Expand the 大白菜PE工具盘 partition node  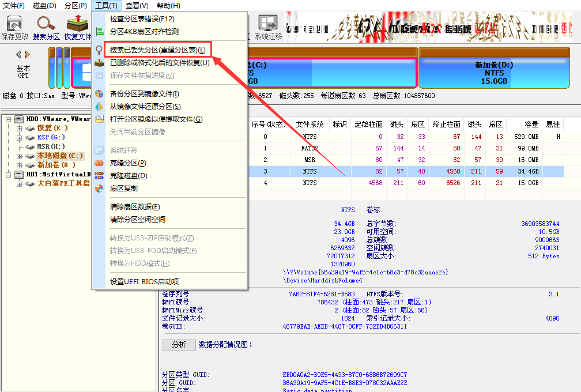click(x=19, y=184)
